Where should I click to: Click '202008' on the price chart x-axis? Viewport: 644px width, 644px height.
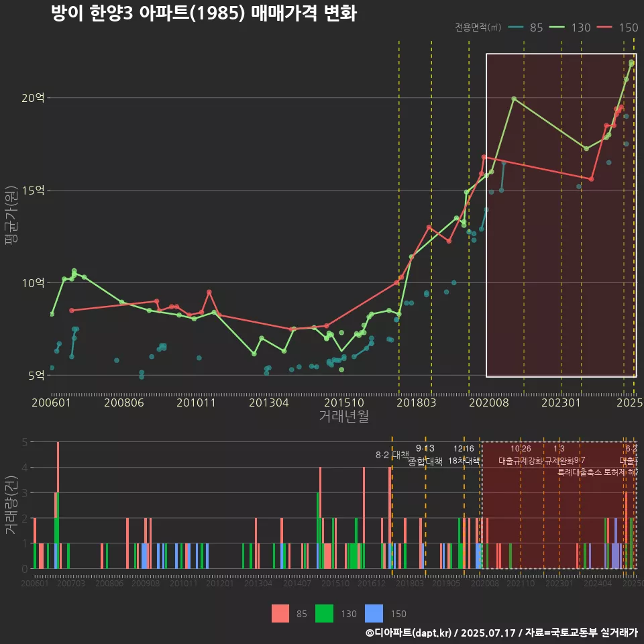coord(489,402)
